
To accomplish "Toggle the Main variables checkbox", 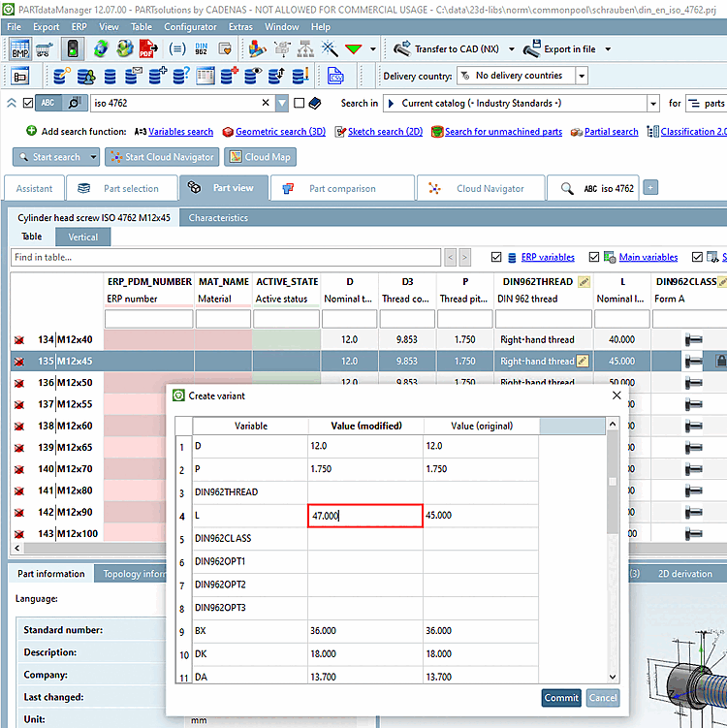I will tap(593, 257).
